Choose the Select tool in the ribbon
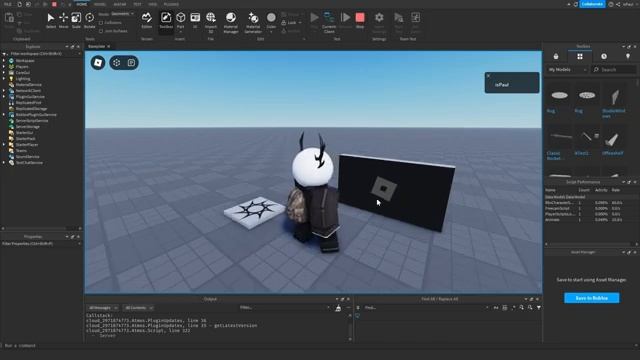Image resolution: width=640 pixels, height=360 pixels. coord(51,20)
